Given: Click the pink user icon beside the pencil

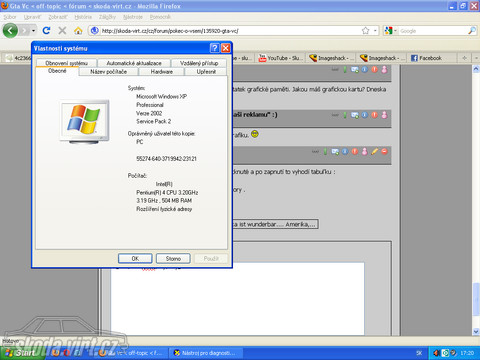Looking at the screenshot, I should point(365,152).
